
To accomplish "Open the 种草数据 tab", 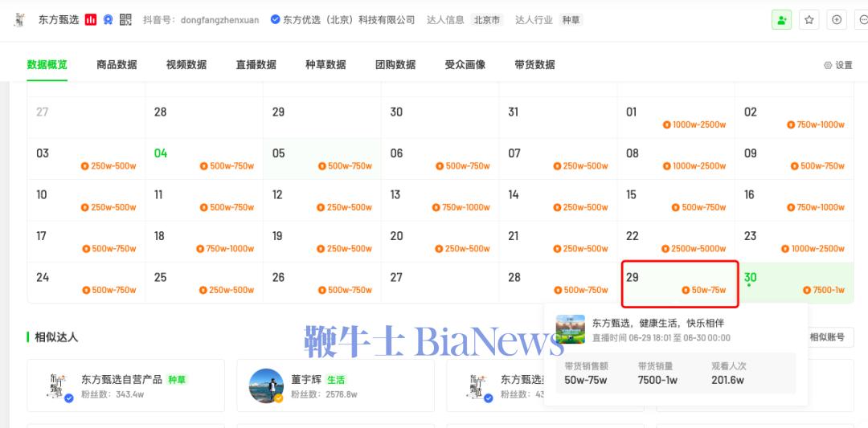I will [326, 65].
